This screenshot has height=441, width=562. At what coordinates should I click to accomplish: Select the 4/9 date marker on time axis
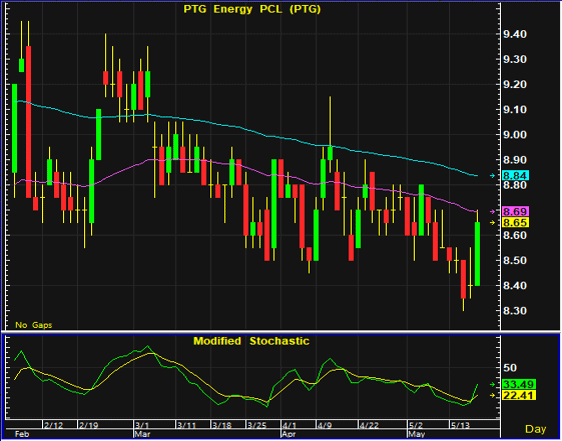[325, 426]
